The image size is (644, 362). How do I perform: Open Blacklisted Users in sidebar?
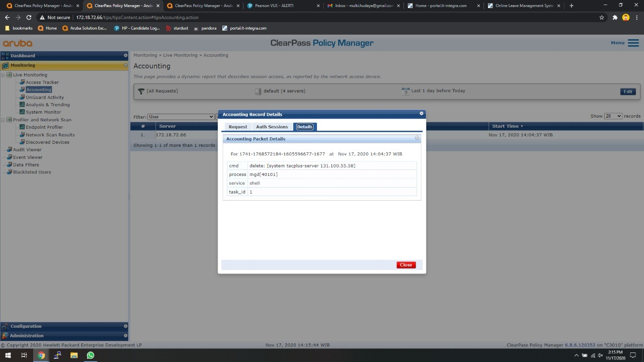[x=32, y=172]
